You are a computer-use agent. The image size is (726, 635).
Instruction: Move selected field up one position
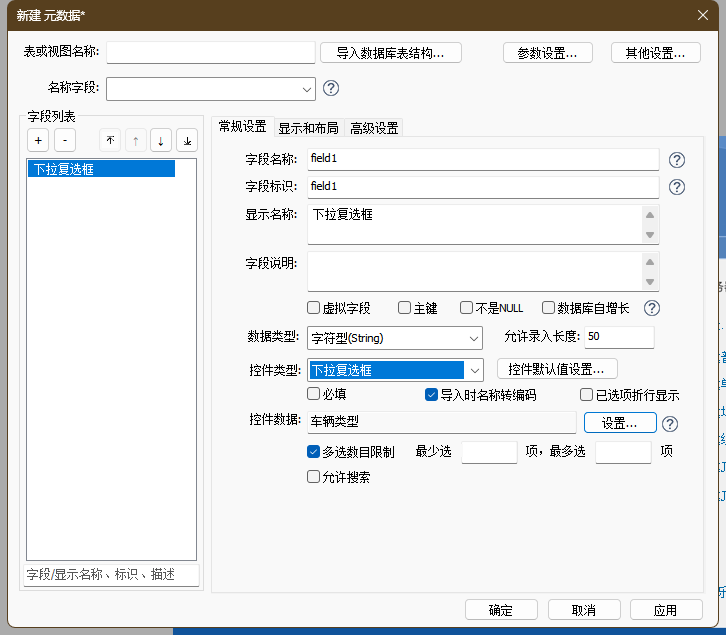point(135,141)
